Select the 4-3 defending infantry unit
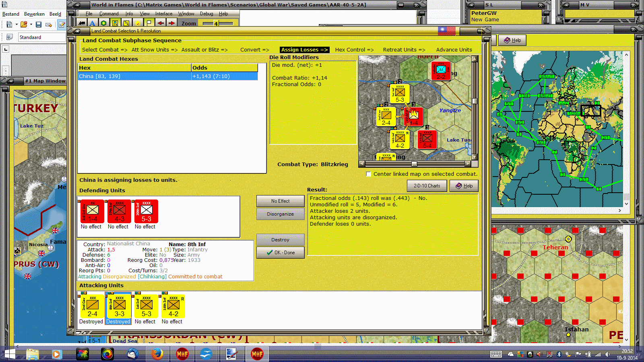The height and width of the screenshot is (362, 644). [120, 211]
